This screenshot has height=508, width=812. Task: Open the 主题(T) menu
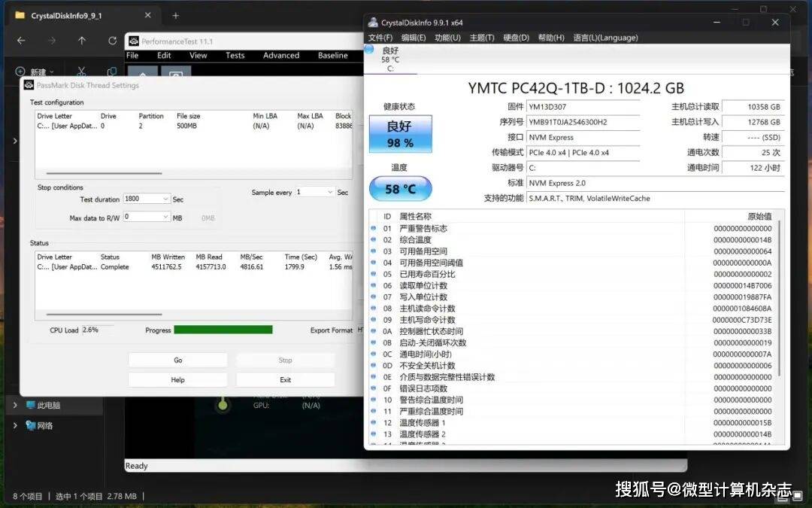tap(482, 38)
